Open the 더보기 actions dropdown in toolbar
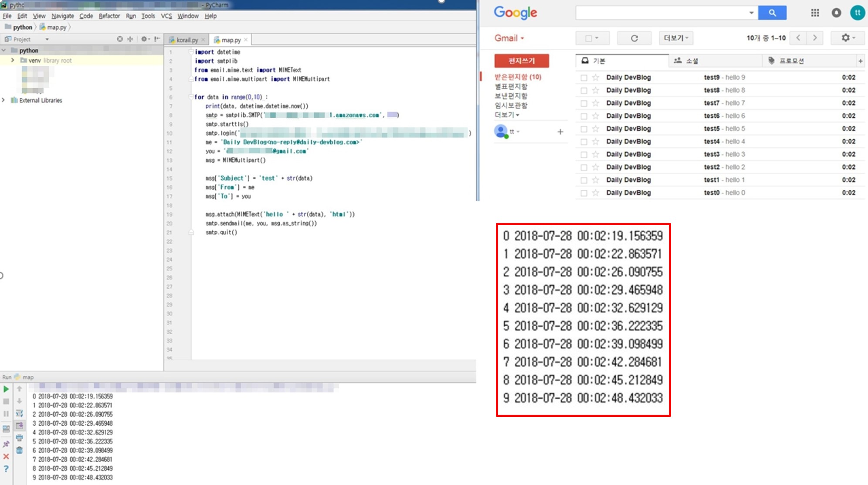This screenshot has width=868, height=485. tap(676, 38)
